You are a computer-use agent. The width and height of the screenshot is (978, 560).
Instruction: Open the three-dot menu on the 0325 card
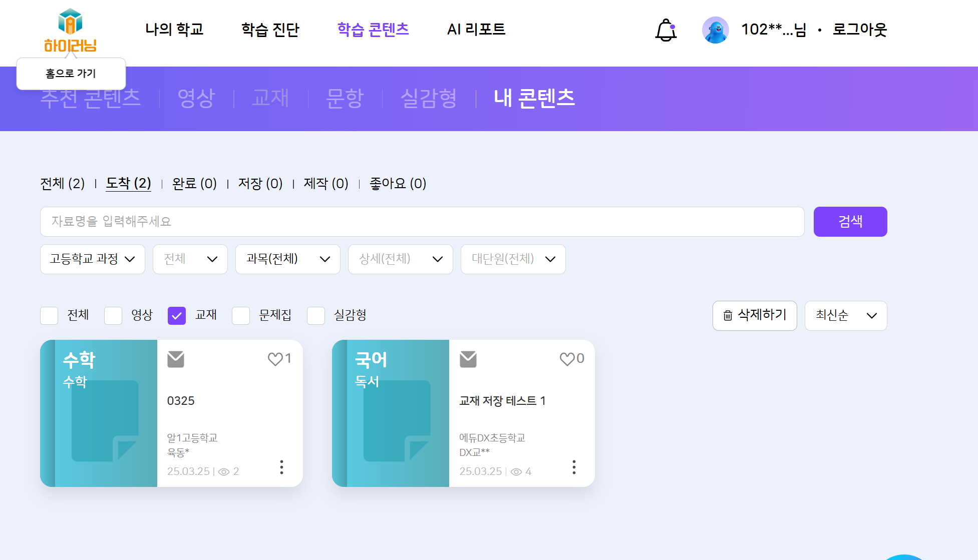(x=281, y=467)
